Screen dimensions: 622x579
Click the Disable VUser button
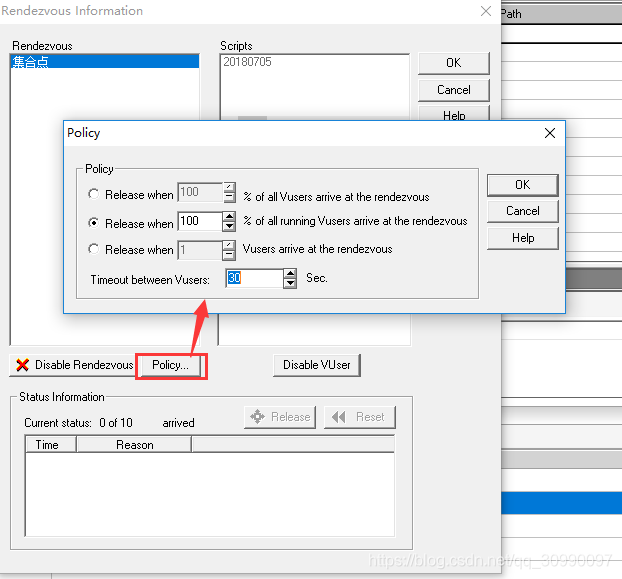coord(316,365)
